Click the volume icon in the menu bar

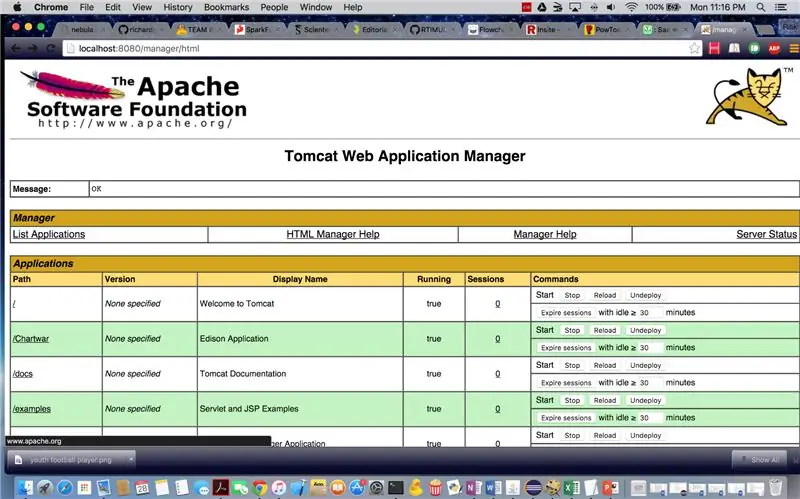click(x=611, y=7)
